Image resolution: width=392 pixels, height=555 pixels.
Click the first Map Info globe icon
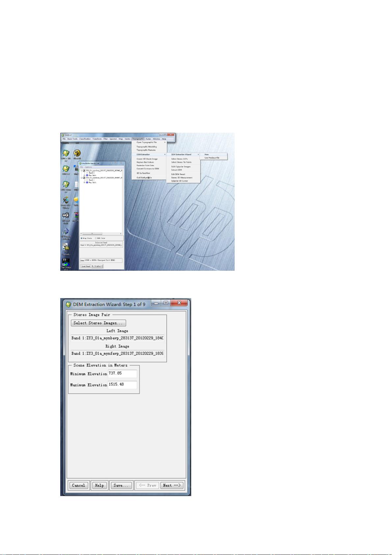coord(87,175)
